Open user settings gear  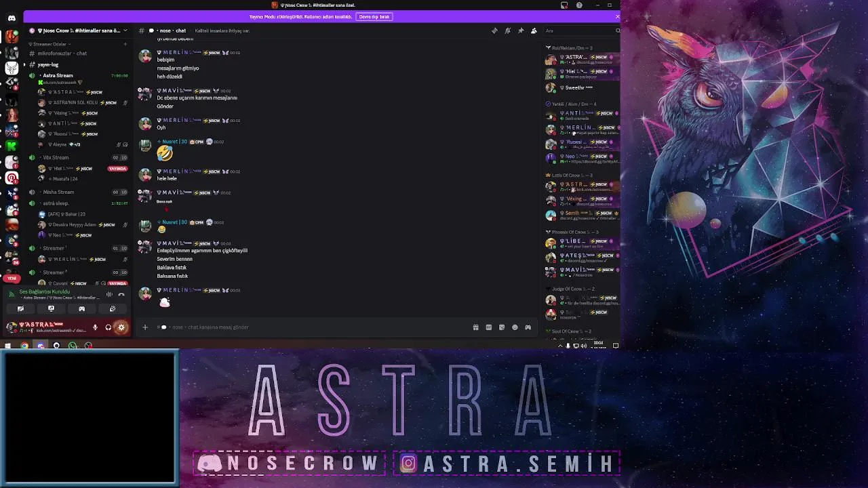(x=121, y=327)
